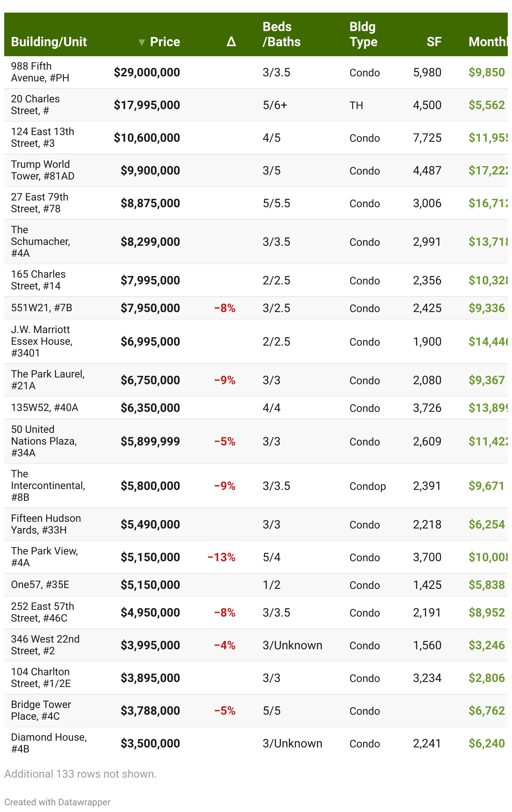Select the One57, #35E listing
Screen dimensions: 512x812
click(x=40, y=585)
